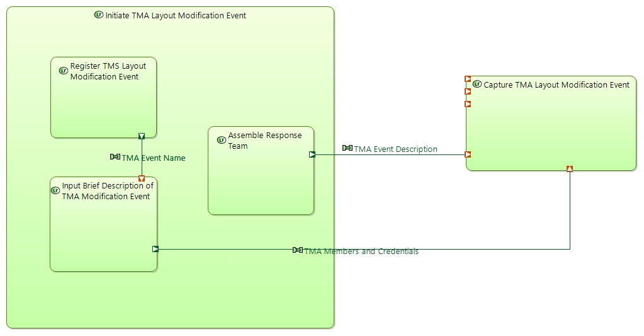This screenshot has height=336, width=644.
Task: Select output port on Register TMS Layout function
Action: click(142, 136)
